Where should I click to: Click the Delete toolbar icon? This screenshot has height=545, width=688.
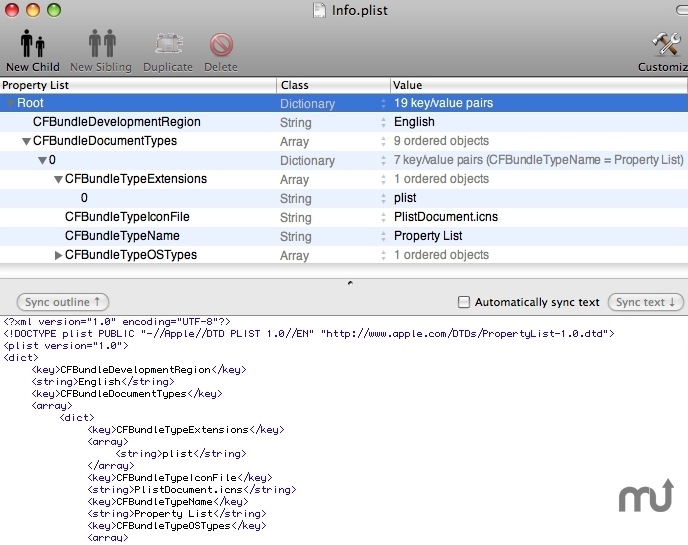221,44
